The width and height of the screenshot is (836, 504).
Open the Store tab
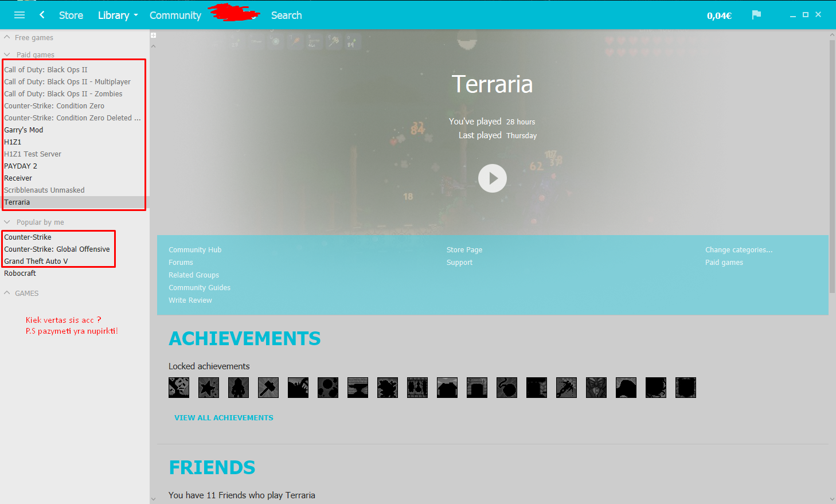click(x=71, y=15)
